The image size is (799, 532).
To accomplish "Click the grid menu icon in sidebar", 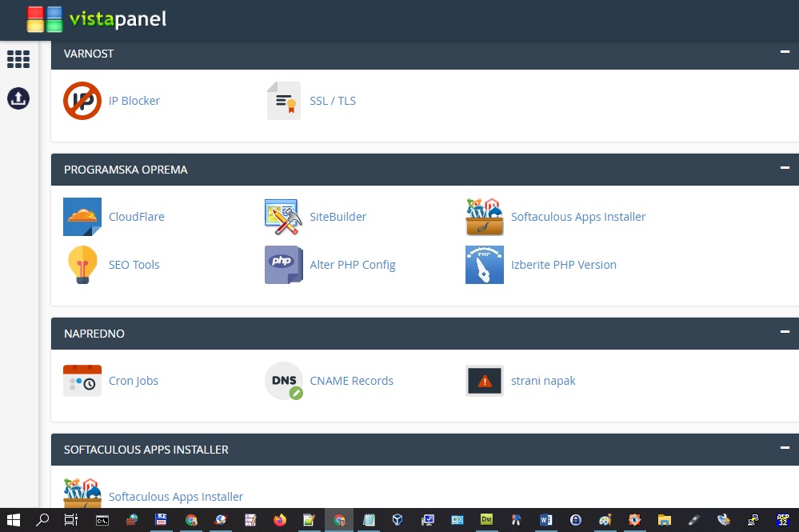I will point(18,59).
